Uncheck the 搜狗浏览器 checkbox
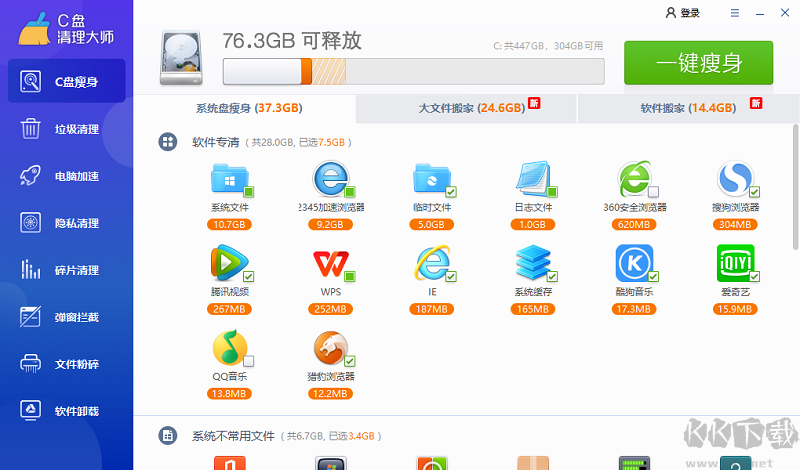800x470 pixels. point(755,192)
